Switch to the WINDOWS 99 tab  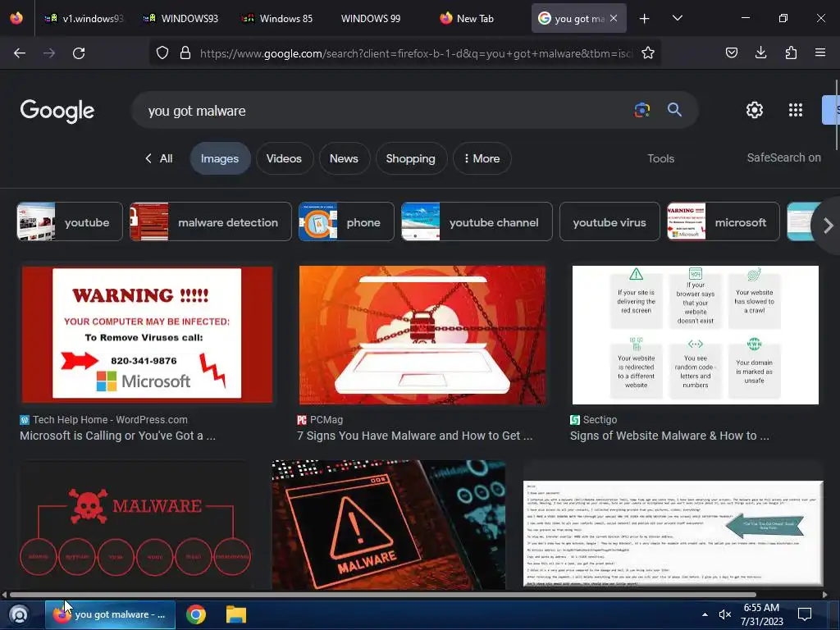[371, 18]
